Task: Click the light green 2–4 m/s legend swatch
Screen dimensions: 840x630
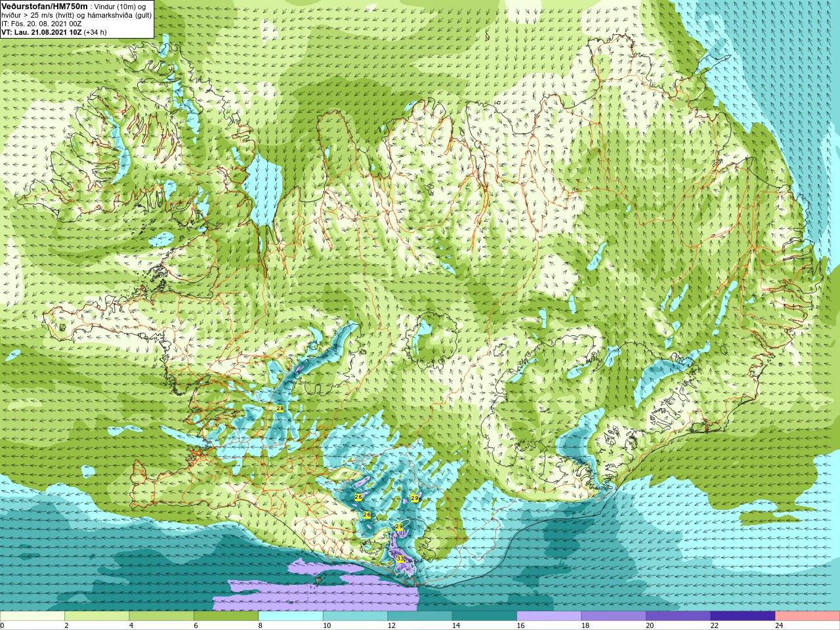Action: [97, 616]
